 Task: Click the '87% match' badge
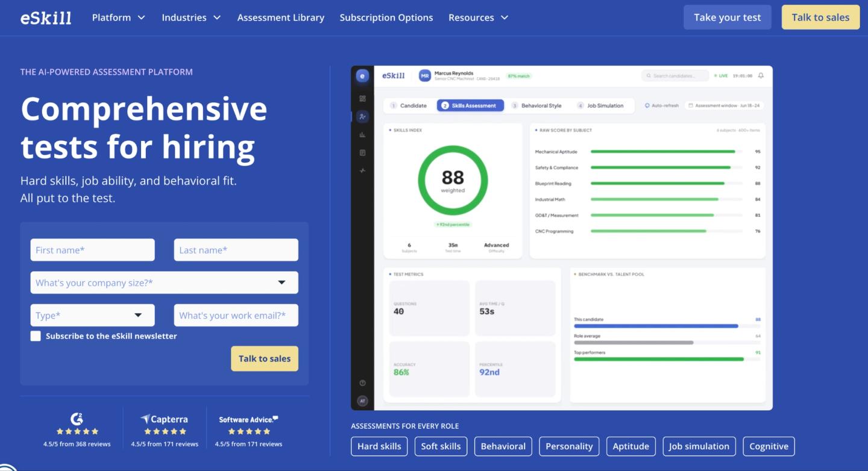(x=519, y=76)
